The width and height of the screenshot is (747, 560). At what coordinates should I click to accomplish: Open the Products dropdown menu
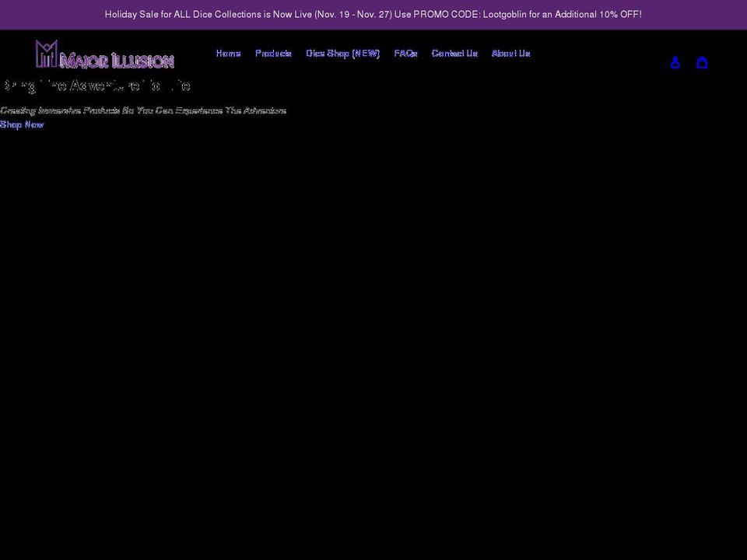pyautogui.click(x=273, y=53)
